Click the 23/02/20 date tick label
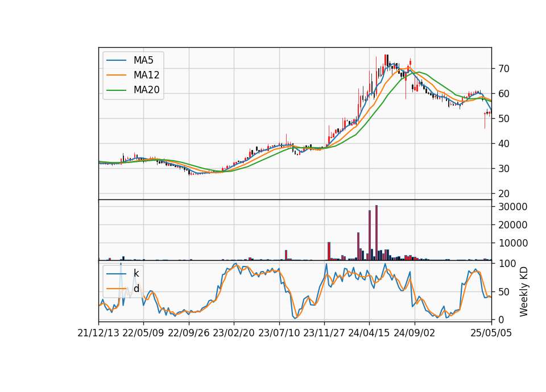 coord(234,333)
